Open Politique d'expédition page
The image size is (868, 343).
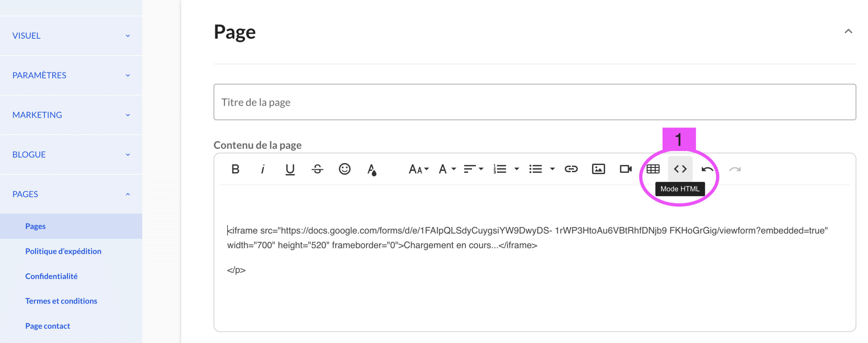pos(63,251)
